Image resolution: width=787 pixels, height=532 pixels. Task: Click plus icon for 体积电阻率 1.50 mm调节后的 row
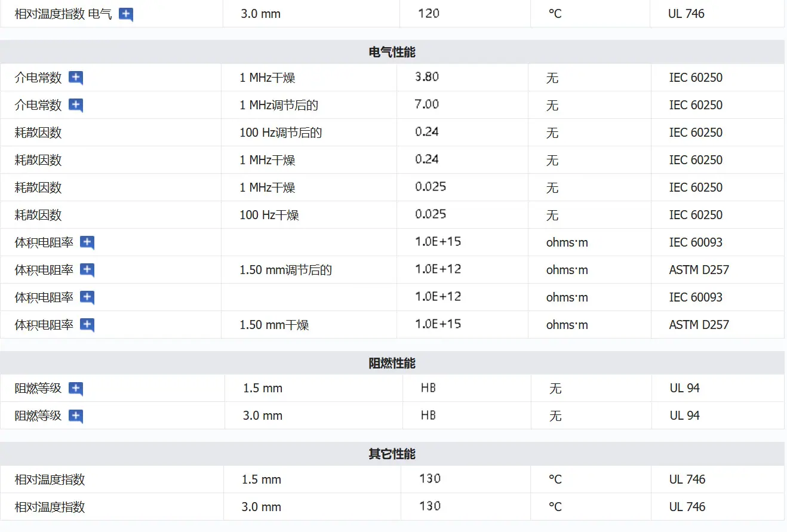click(x=87, y=270)
